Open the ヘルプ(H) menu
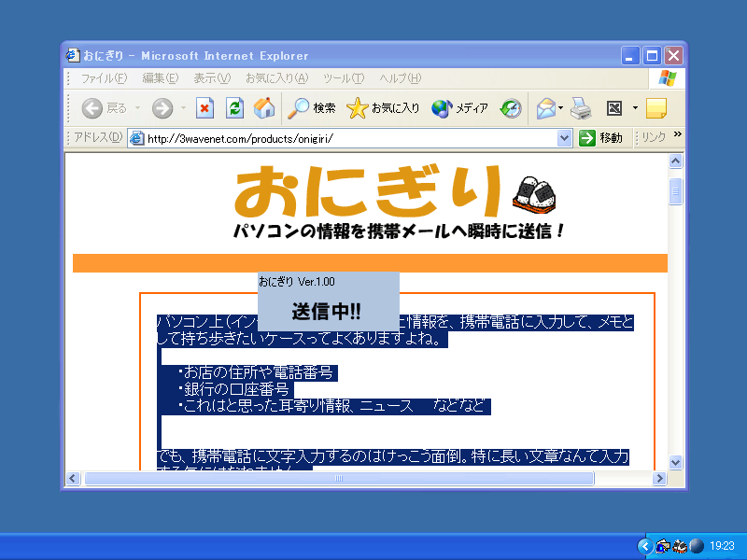The width and height of the screenshot is (747, 560). (401, 78)
